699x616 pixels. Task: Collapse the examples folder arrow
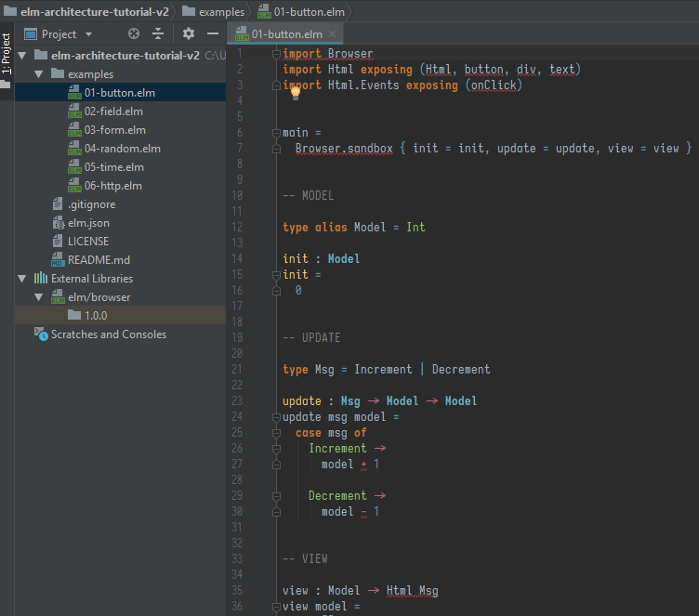point(39,74)
